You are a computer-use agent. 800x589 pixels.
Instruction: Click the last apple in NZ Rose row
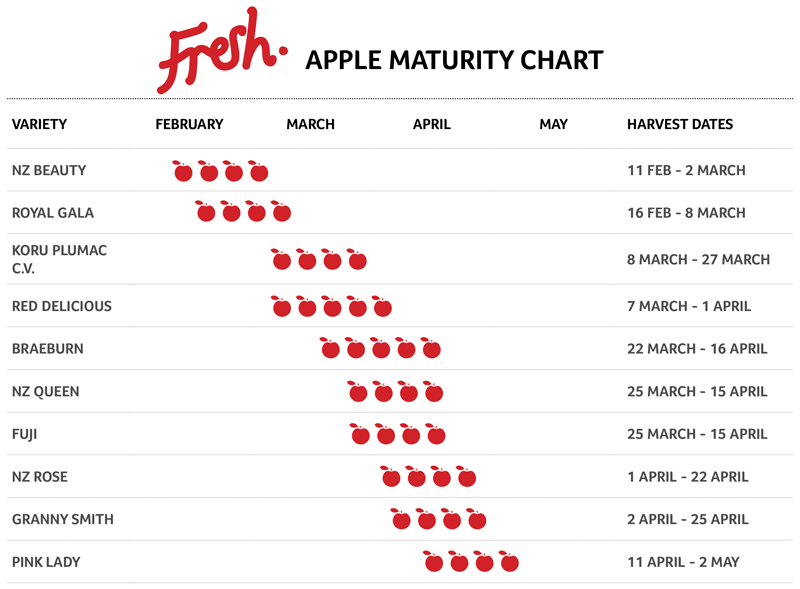point(466,476)
